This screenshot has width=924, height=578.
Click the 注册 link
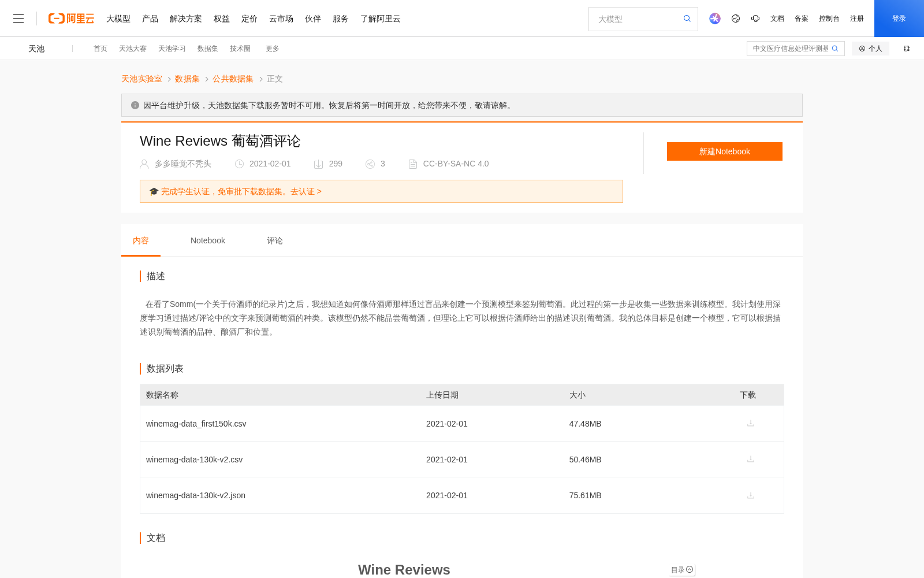(x=857, y=18)
